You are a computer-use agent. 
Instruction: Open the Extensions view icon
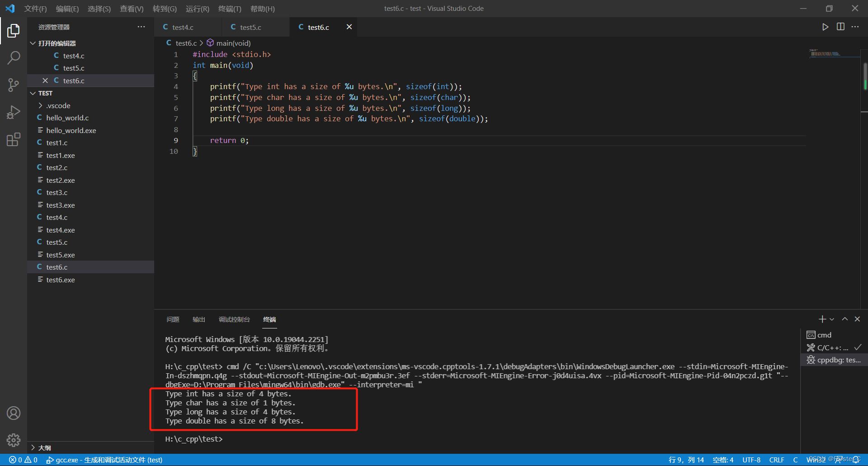coord(14,139)
